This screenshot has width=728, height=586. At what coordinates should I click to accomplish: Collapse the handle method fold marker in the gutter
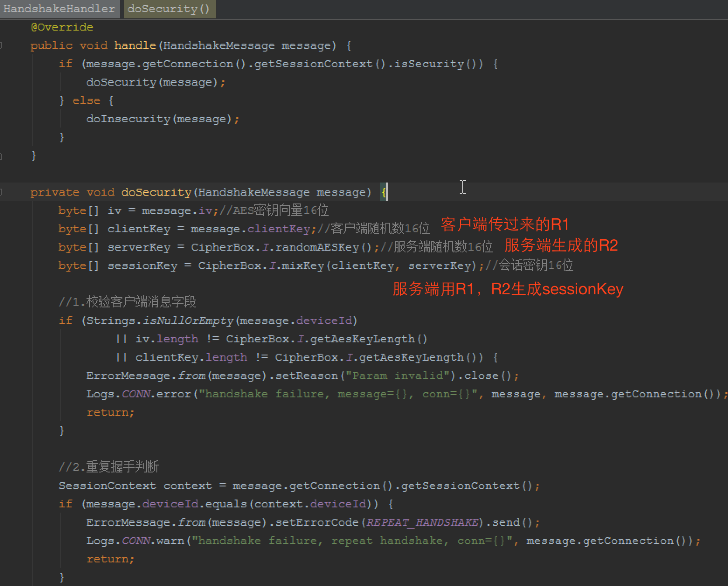click(1, 45)
